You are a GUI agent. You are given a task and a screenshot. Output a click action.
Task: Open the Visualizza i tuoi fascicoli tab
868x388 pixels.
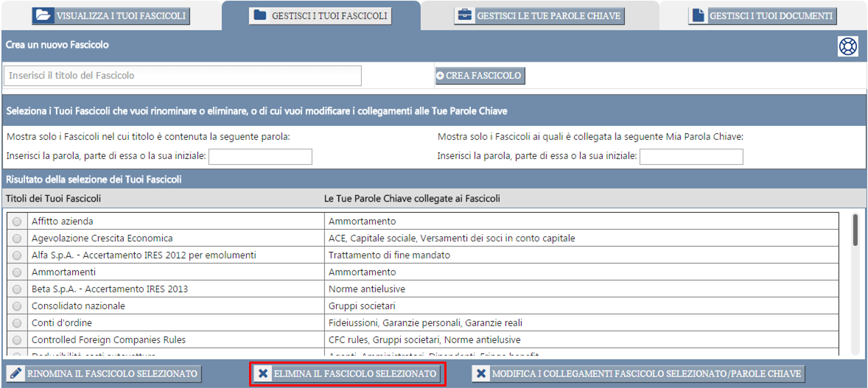click(x=111, y=15)
